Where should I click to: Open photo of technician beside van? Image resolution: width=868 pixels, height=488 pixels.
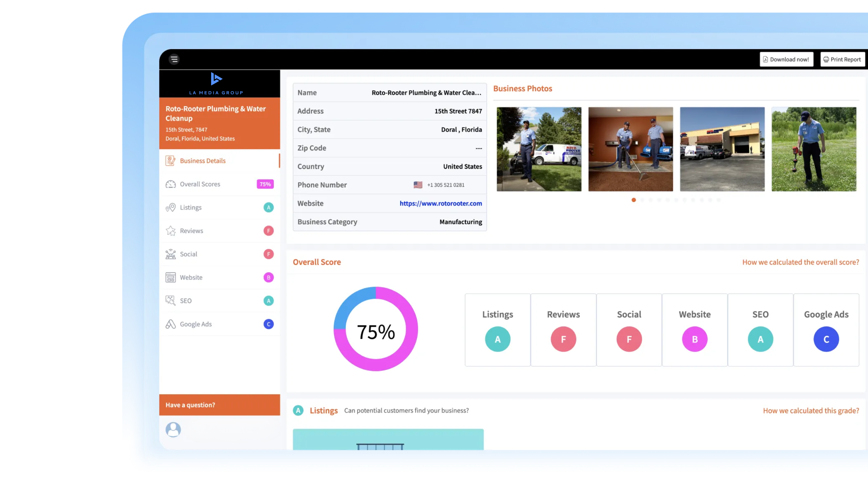[539, 149]
